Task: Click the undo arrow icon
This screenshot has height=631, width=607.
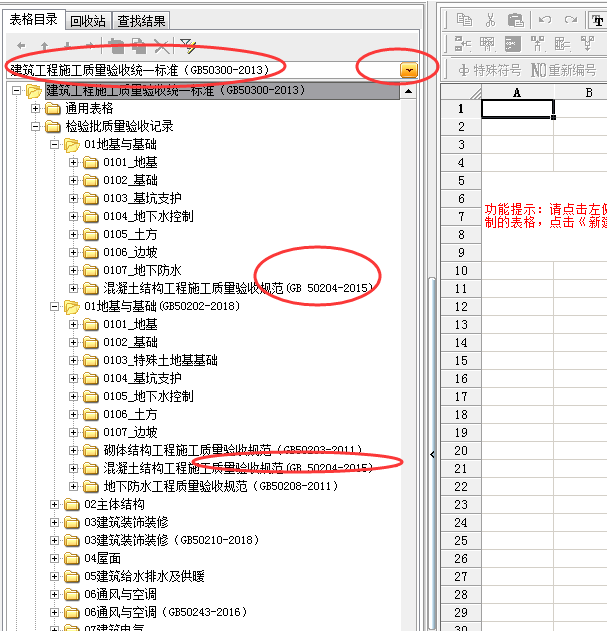Action: 545,19
